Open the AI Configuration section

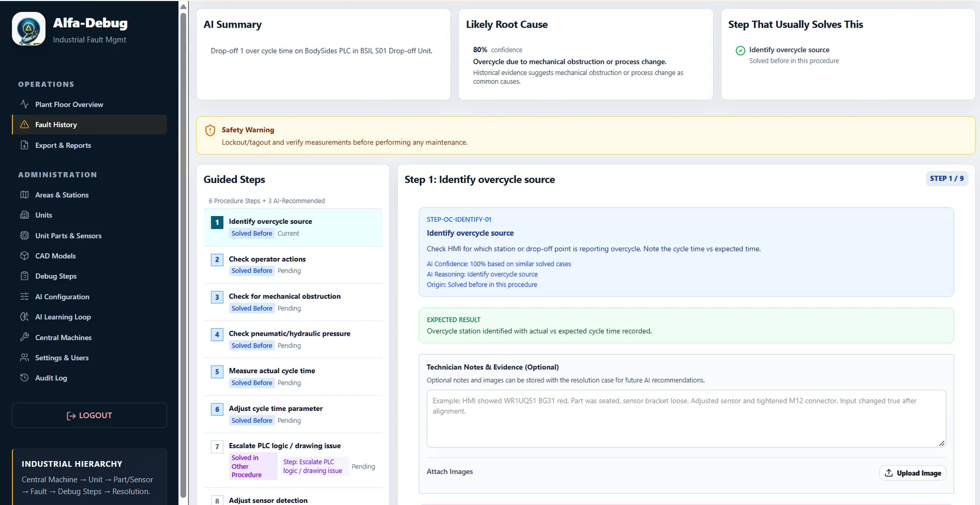pos(89,297)
